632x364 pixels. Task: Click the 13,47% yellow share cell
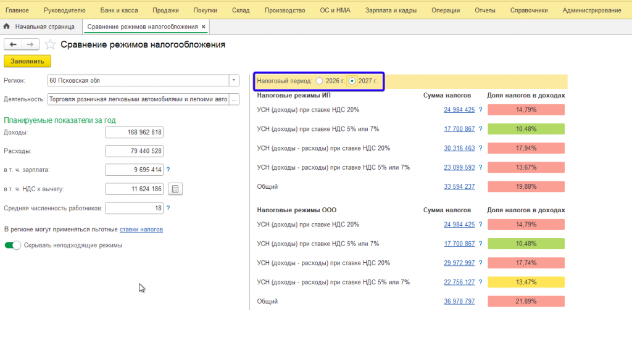[526, 282]
